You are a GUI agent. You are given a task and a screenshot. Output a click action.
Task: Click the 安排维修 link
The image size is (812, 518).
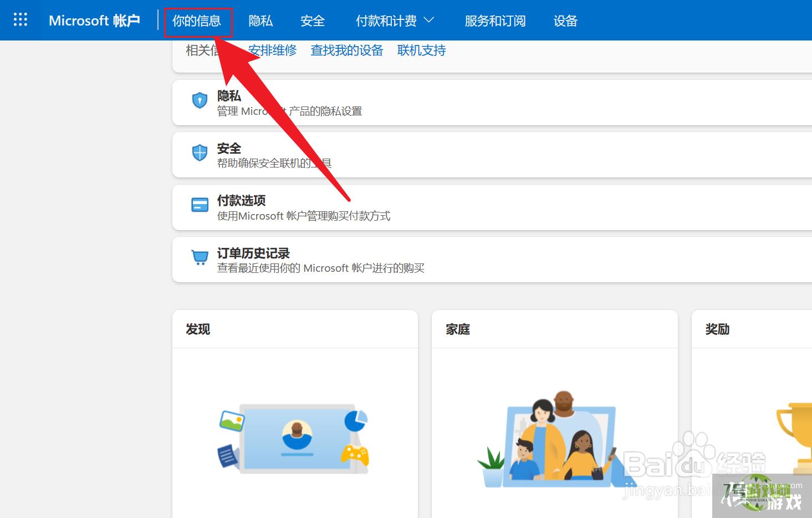click(272, 50)
